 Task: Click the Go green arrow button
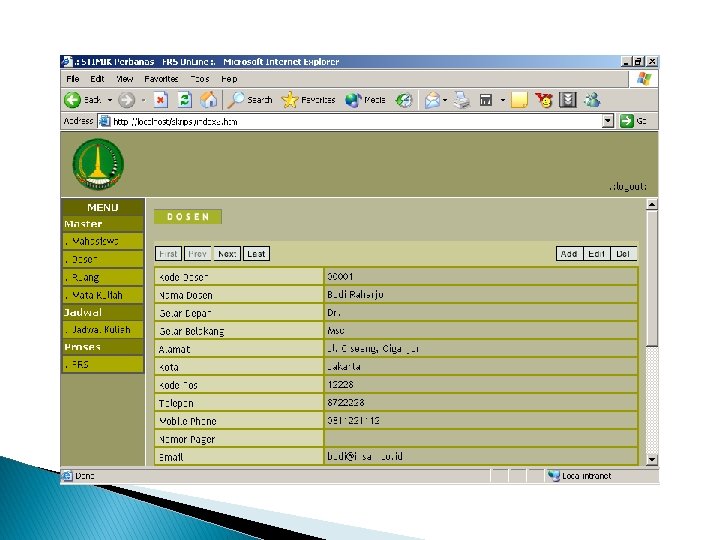click(x=626, y=121)
